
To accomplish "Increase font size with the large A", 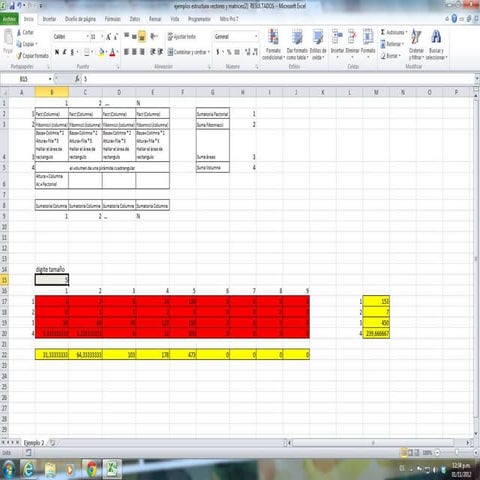I will pyautogui.click(x=108, y=37).
